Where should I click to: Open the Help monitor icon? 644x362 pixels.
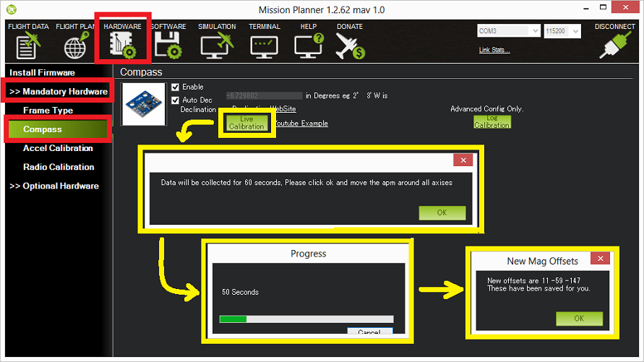point(309,46)
